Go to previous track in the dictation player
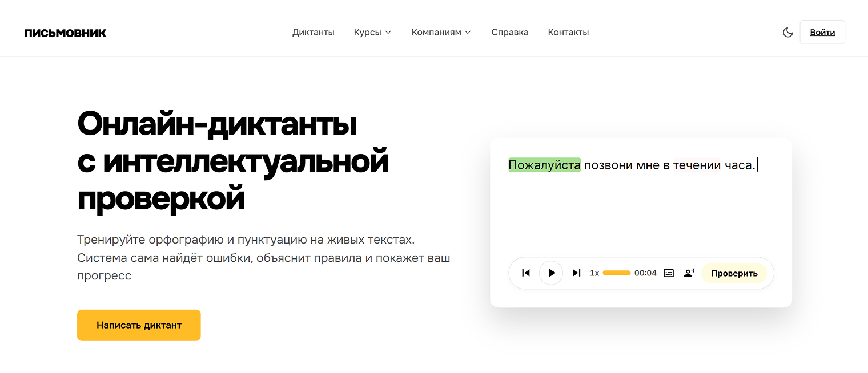This screenshot has width=868, height=373. coord(526,273)
